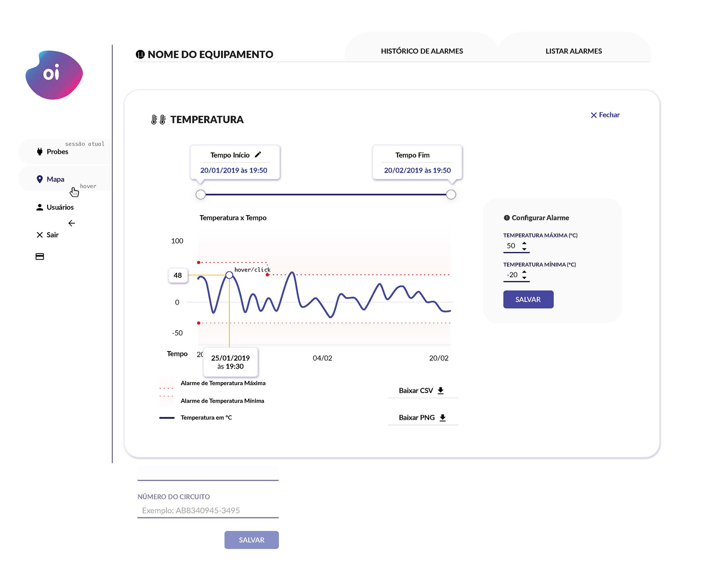Close the panel with Fechar

point(605,115)
